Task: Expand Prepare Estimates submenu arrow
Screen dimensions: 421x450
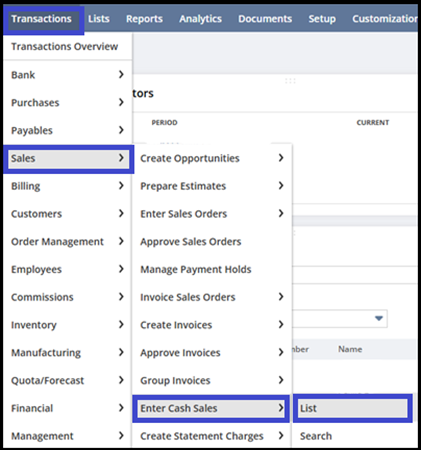Action: [x=281, y=185]
